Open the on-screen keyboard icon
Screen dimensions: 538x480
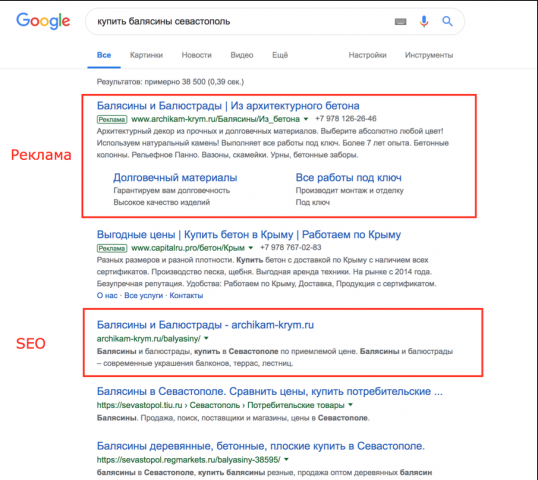coord(400,22)
